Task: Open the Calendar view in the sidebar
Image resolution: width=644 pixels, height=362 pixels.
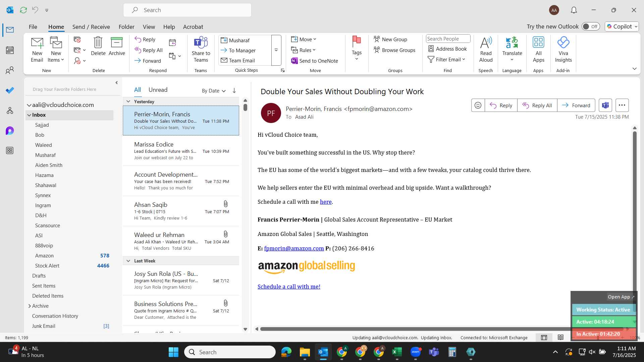Action: pyautogui.click(x=10, y=50)
